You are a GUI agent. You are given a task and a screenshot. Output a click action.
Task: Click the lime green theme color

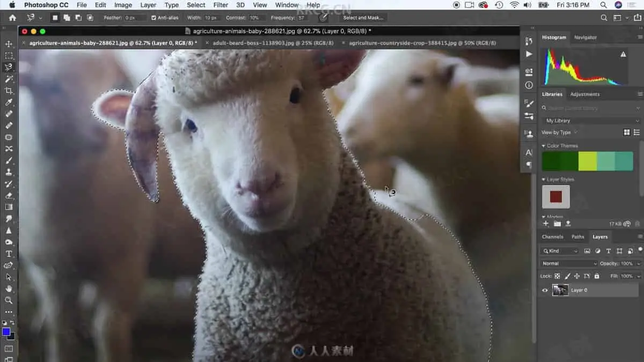coord(588,161)
